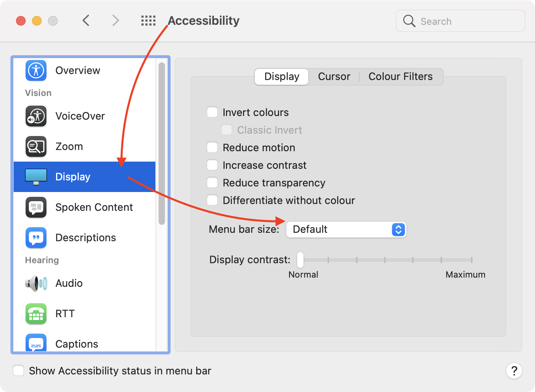This screenshot has height=392, width=535.
Task: Open the Descriptions speech bubble icon
Action: [x=36, y=238]
